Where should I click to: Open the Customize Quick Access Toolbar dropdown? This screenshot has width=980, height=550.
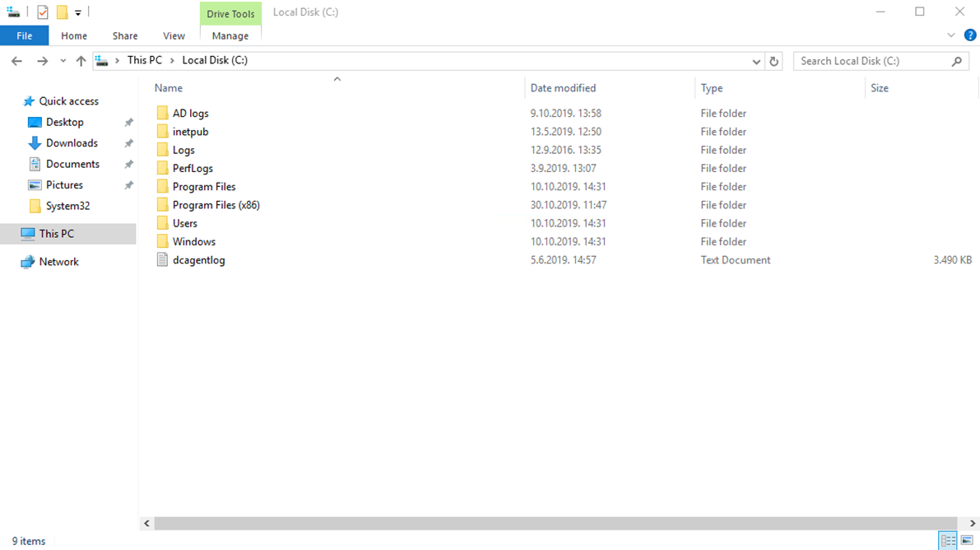click(x=78, y=13)
